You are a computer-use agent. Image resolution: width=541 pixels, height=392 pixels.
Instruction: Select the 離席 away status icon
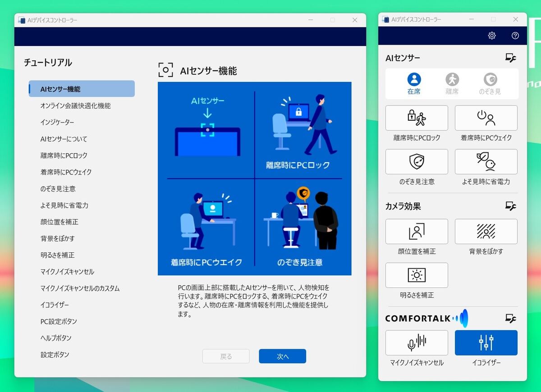452,84
